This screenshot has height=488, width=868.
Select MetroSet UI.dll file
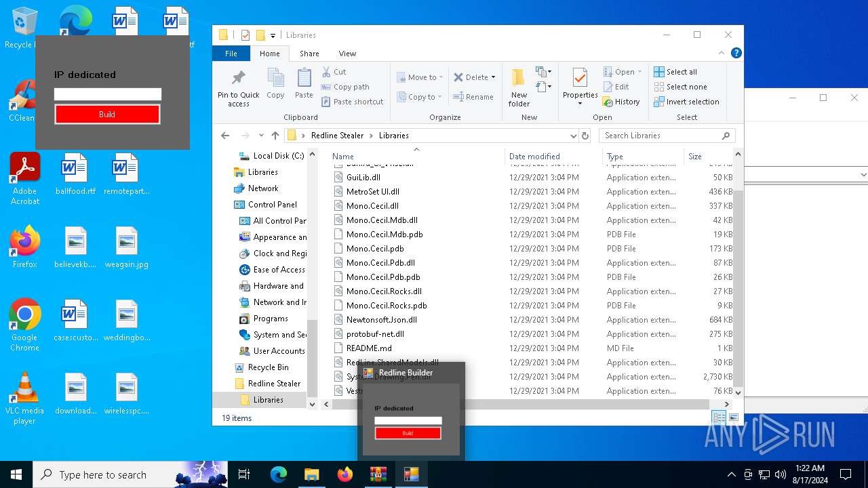click(x=372, y=192)
